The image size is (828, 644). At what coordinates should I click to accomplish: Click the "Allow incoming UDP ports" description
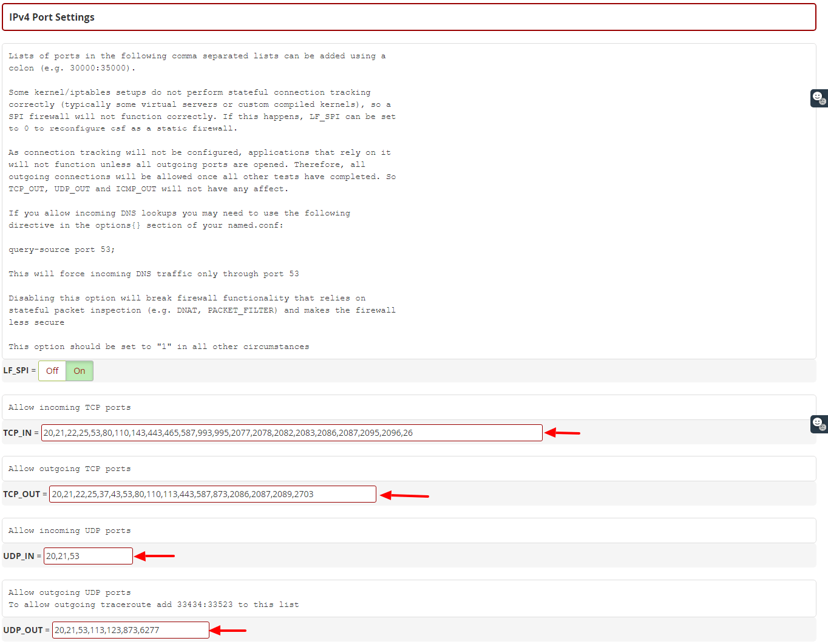tap(70, 530)
